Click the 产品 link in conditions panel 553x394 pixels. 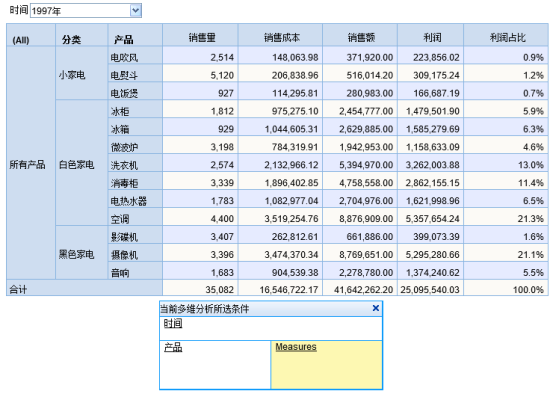point(173,347)
